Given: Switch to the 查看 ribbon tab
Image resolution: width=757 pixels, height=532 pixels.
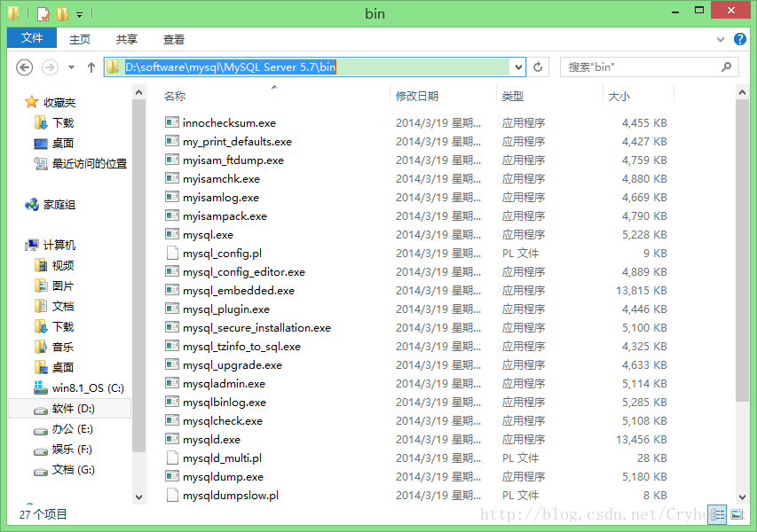Looking at the screenshot, I should 174,39.
